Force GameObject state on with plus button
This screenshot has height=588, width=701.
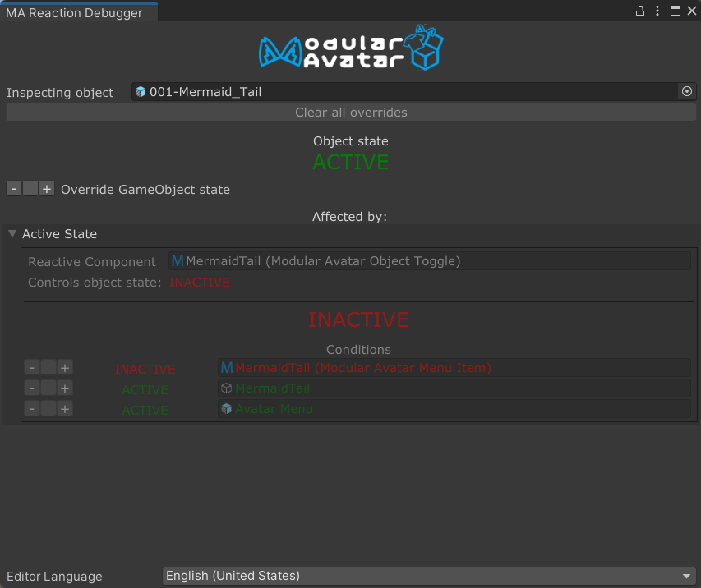(47, 189)
